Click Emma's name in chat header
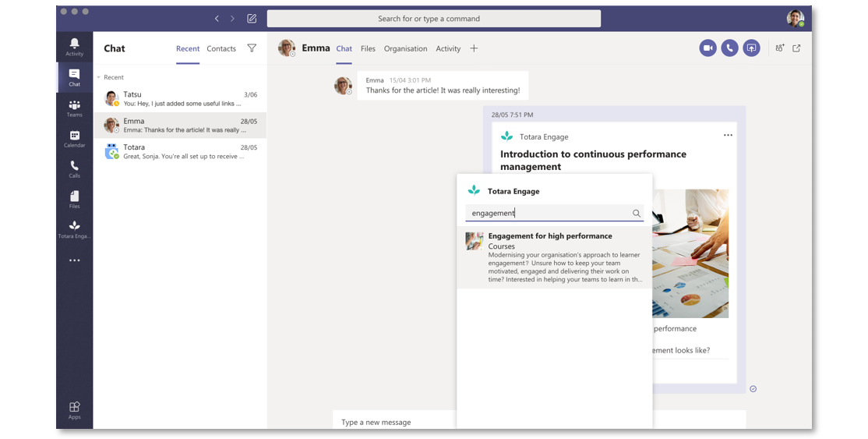 [x=316, y=48]
